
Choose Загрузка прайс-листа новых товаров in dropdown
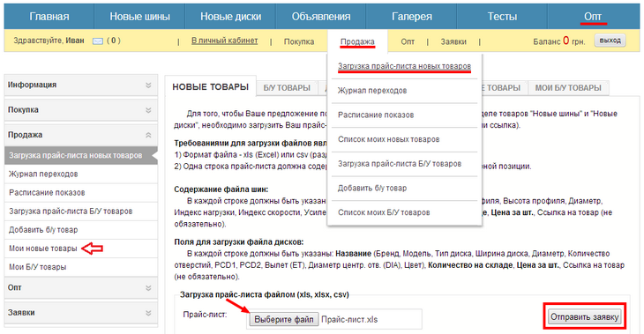tap(405, 66)
